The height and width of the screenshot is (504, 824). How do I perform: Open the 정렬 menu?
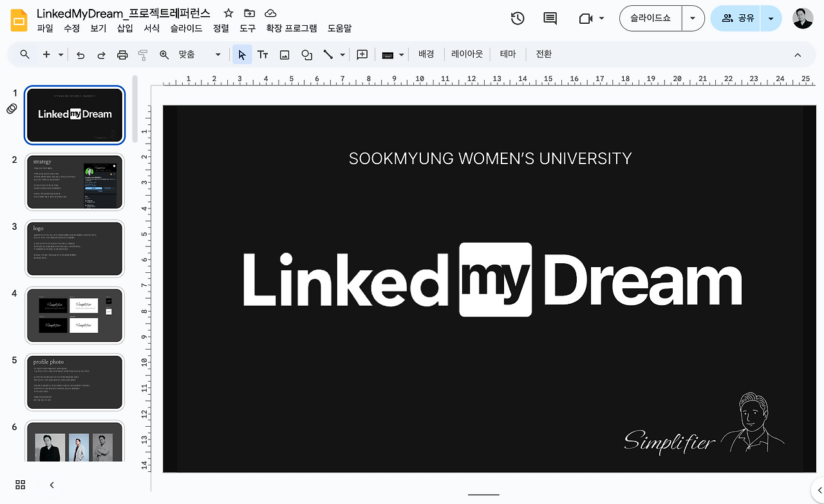(x=221, y=28)
